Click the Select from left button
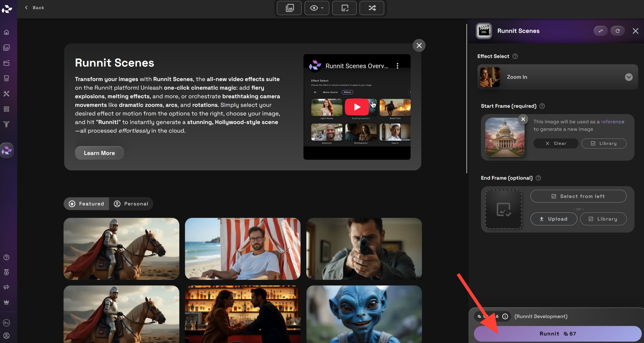This screenshot has height=343, width=644. click(x=578, y=196)
